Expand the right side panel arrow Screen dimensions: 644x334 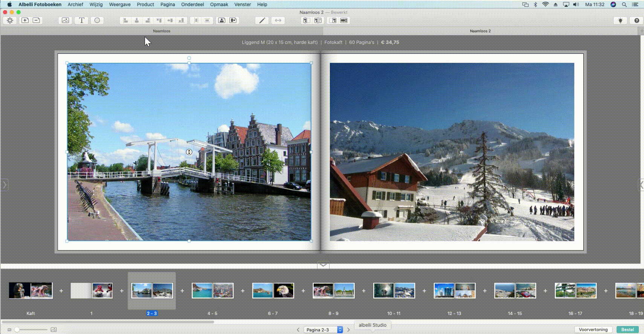641,185
